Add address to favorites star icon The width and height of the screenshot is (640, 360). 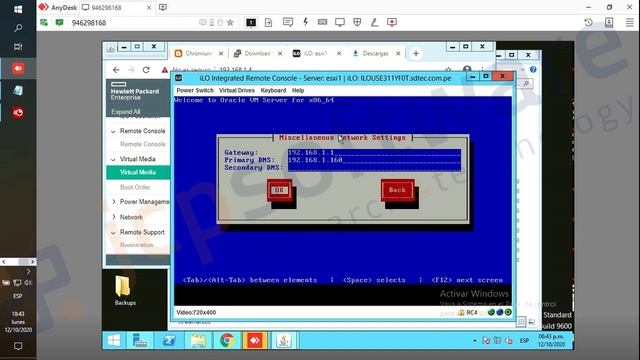[230, 22]
